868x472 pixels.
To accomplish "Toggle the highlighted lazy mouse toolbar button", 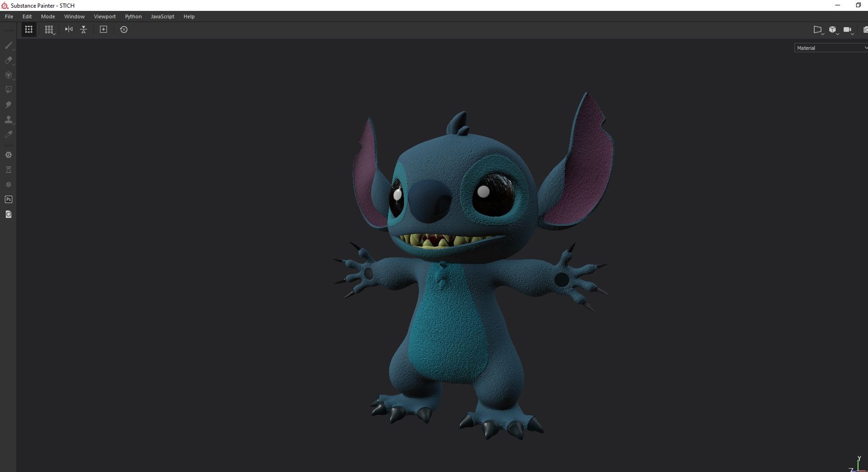I will [28, 29].
